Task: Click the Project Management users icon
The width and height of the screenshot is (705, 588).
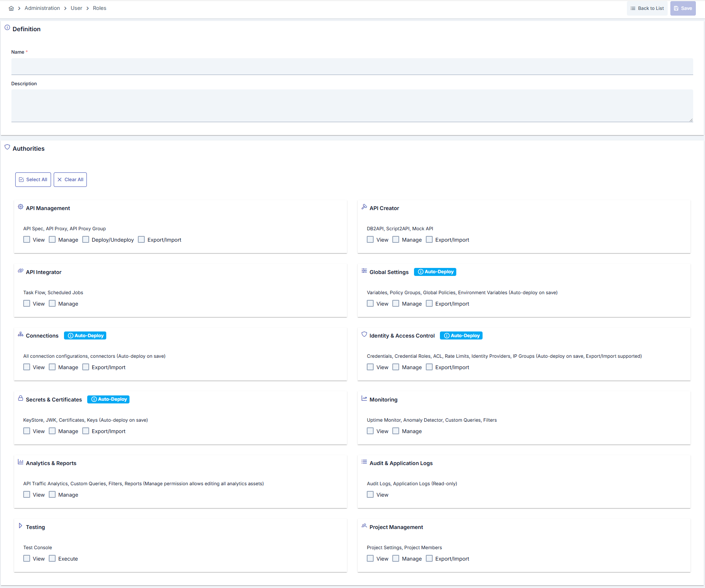Action: click(x=364, y=526)
